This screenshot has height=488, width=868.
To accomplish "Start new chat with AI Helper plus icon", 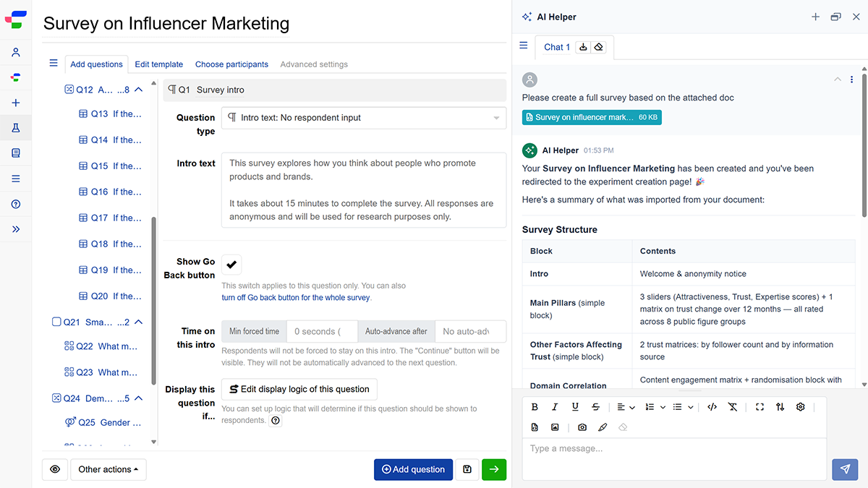I will coord(815,17).
